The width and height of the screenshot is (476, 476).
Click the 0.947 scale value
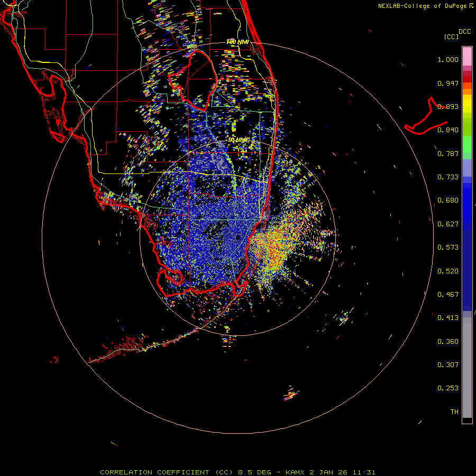(x=448, y=83)
